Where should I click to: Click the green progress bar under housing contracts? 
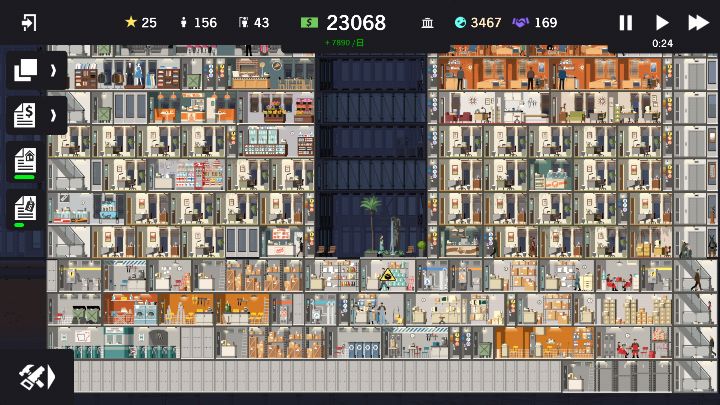coord(24,177)
